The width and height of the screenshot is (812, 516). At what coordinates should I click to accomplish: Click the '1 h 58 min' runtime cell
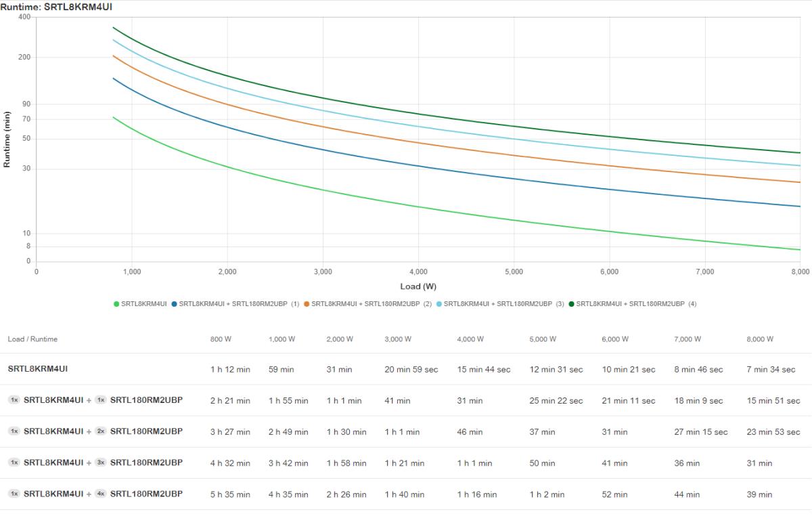pos(346,463)
